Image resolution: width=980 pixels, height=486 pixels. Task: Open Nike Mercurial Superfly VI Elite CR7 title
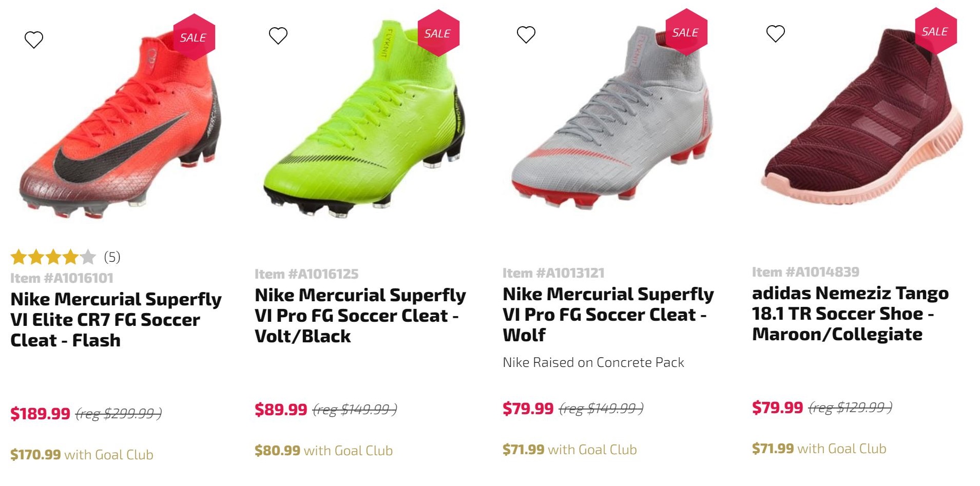tap(116, 320)
